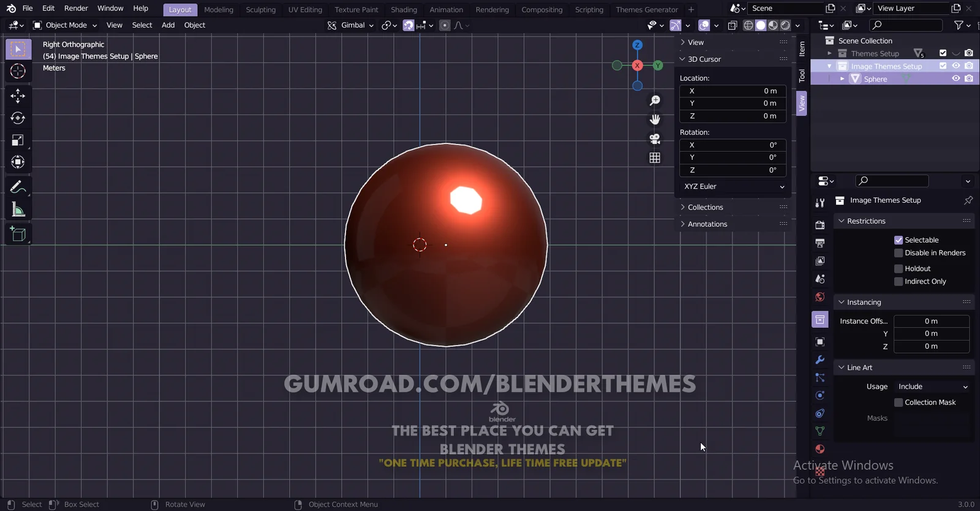Select the Item sidebar tab

click(x=802, y=49)
